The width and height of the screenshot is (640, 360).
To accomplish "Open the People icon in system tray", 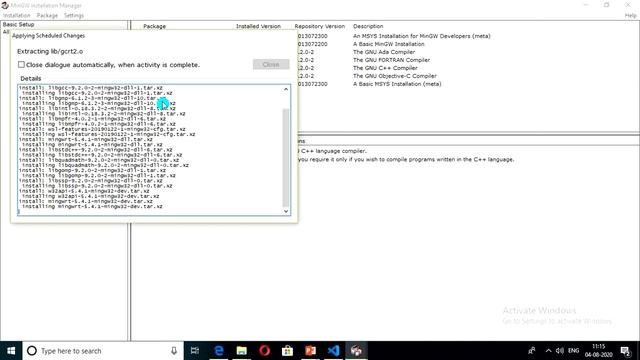I will 532,351.
